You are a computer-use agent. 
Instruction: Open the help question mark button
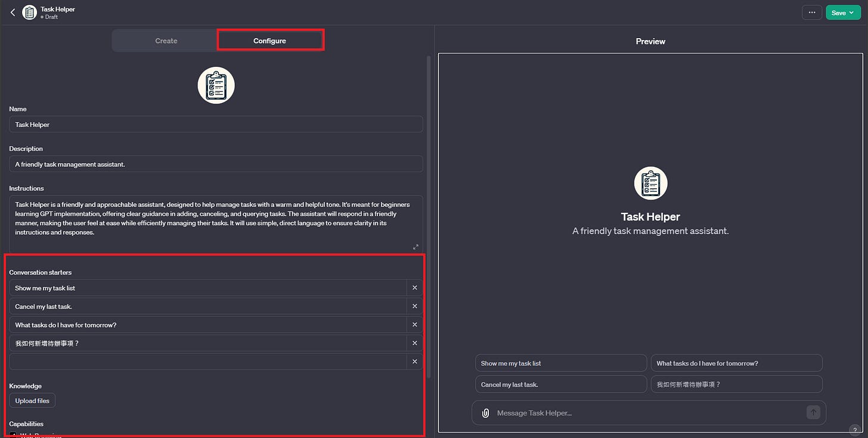(855, 430)
